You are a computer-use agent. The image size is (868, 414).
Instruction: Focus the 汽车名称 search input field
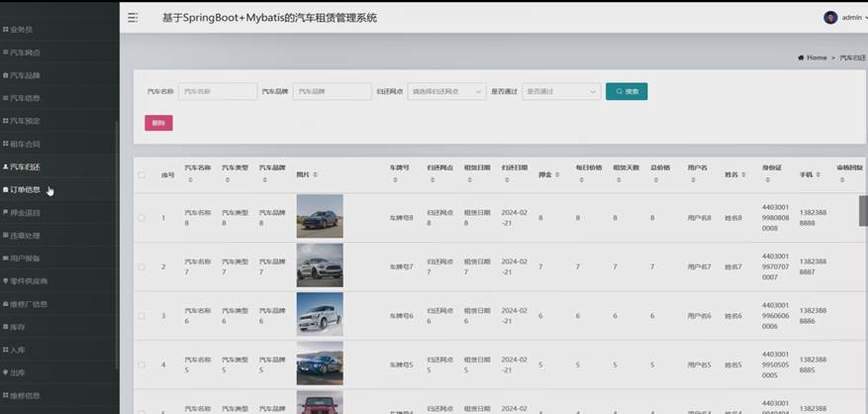[218, 91]
